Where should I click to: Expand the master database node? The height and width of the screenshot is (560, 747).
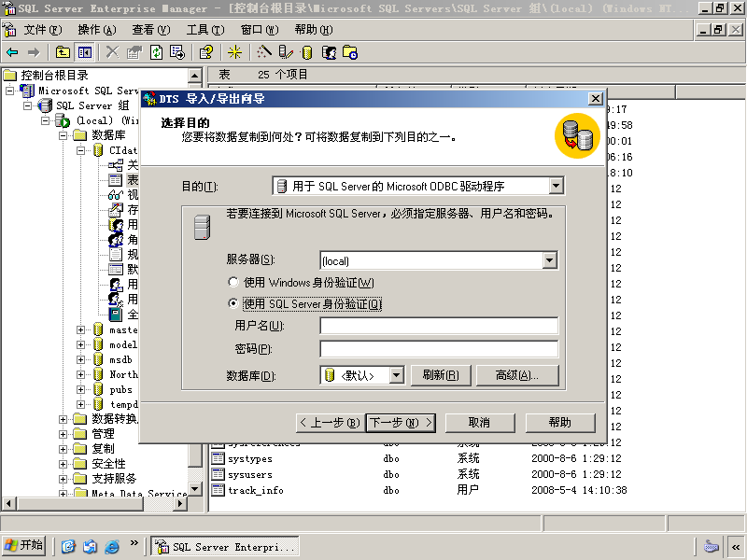(x=81, y=329)
